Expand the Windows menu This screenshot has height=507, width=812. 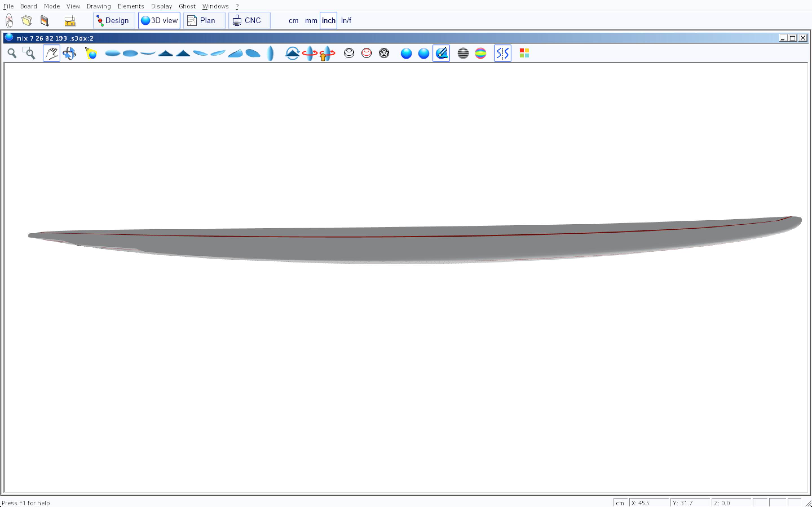click(x=215, y=6)
